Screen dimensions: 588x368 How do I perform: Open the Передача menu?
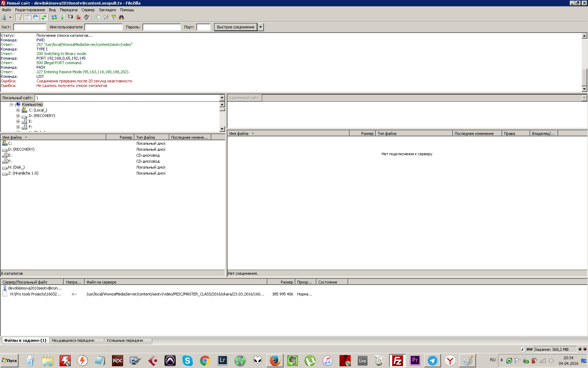(x=69, y=10)
